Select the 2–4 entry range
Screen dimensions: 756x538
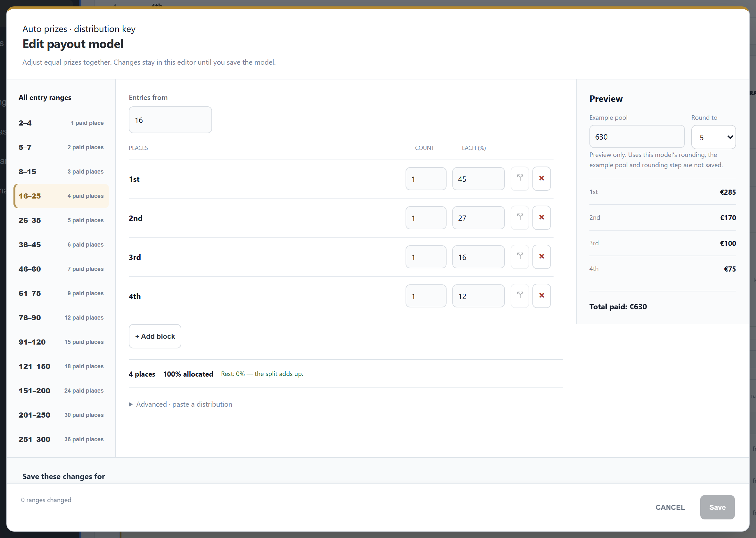pos(61,123)
